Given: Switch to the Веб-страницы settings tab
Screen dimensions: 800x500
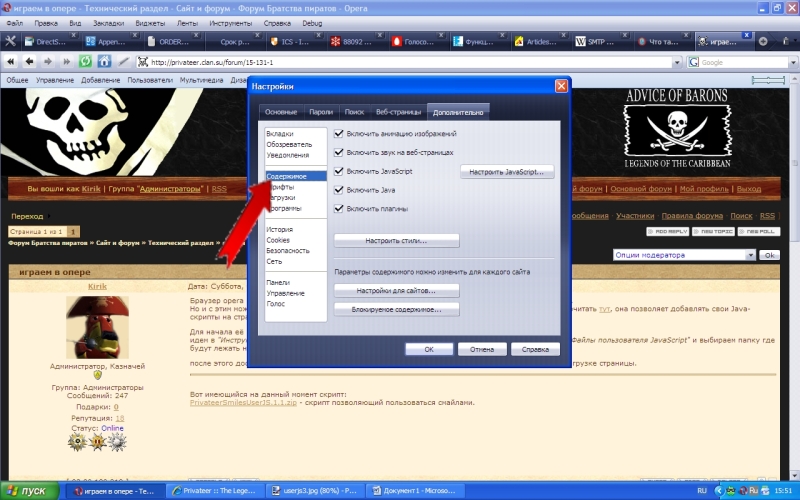Looking at the screenshot, I should point(398,112).
